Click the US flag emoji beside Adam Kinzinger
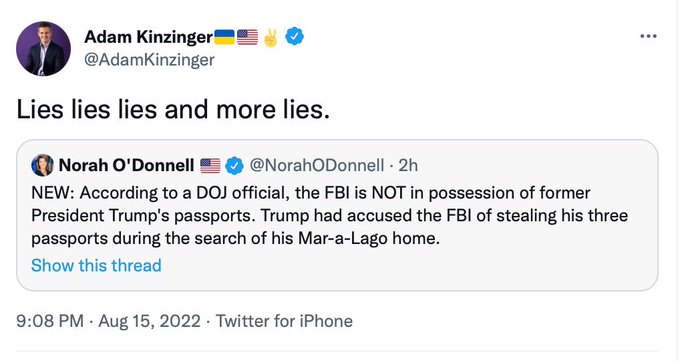The width and height of the screenshot is (680, 361). tap(248, 37)
